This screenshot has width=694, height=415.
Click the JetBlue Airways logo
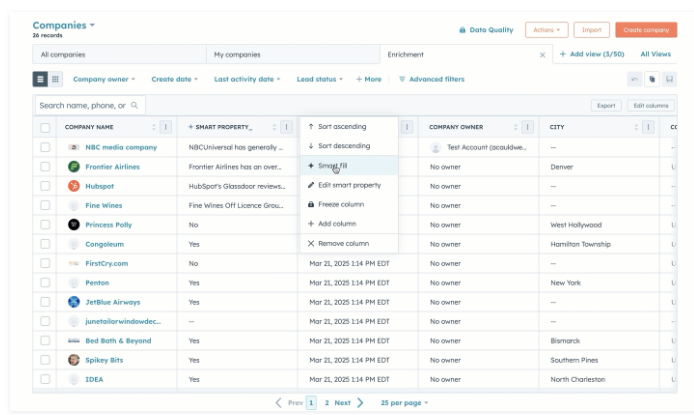73,302
